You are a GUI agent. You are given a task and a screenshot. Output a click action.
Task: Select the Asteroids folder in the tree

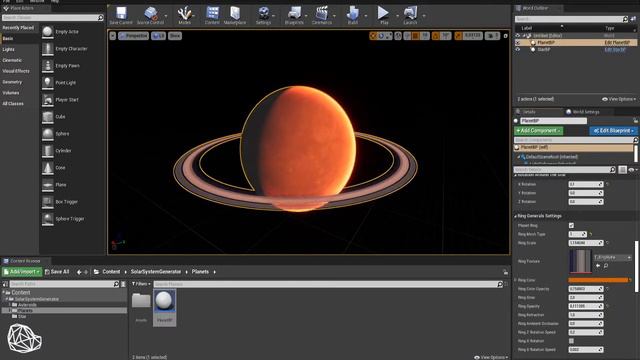(x=27, y=305)
